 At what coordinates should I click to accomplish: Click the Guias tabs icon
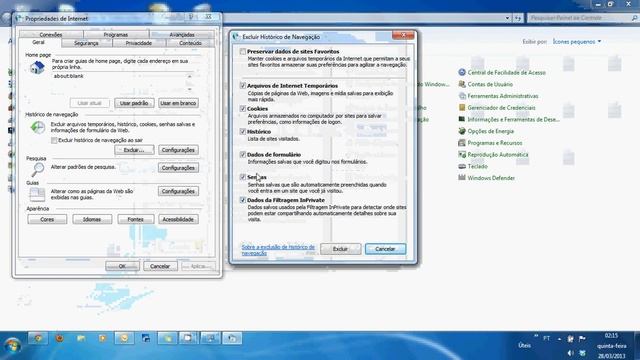(37, 194)
